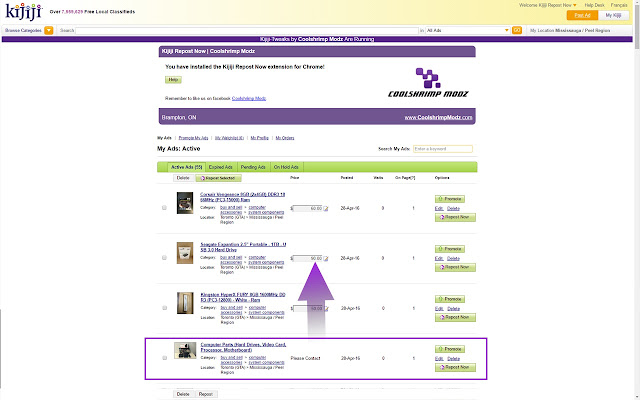This screenshot has width=640, height=400.
Task: Tick the Kingston HyperX ad checkbox
Action: (164, 308)
